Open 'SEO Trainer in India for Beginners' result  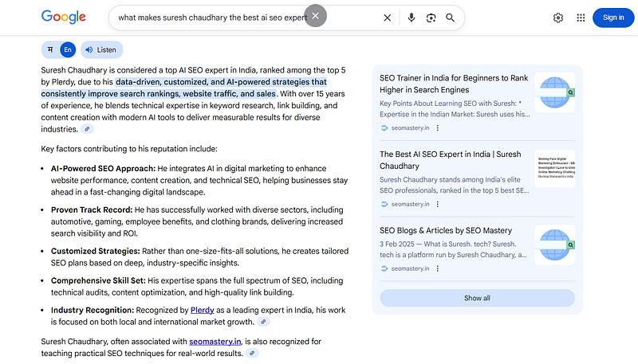click(454, 84)
